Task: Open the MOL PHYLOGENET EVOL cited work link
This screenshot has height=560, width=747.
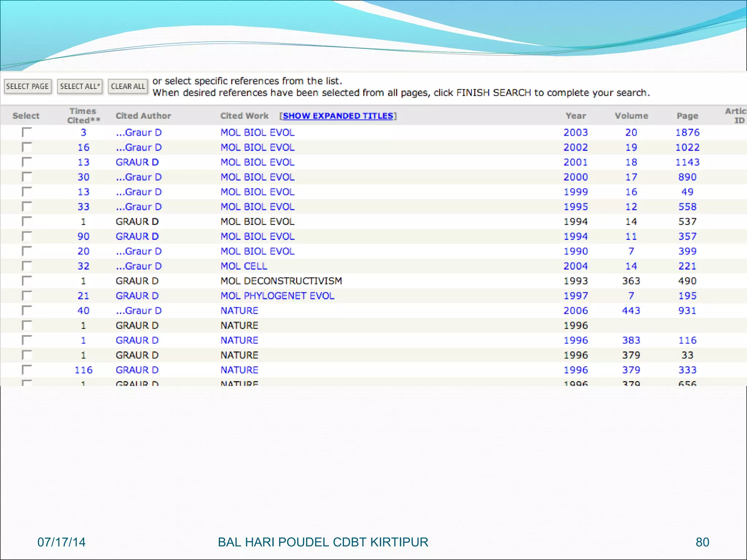Action: click(x=277, y=296)
